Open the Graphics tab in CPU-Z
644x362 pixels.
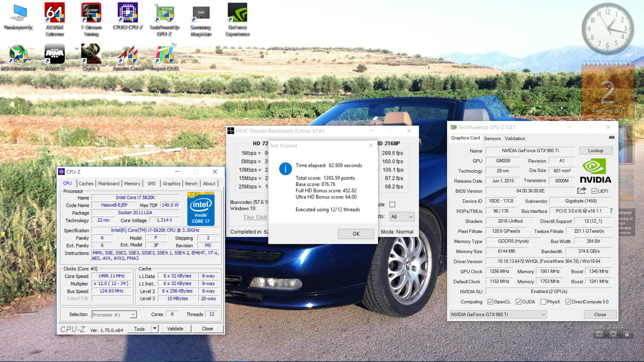tap(171, 183)
